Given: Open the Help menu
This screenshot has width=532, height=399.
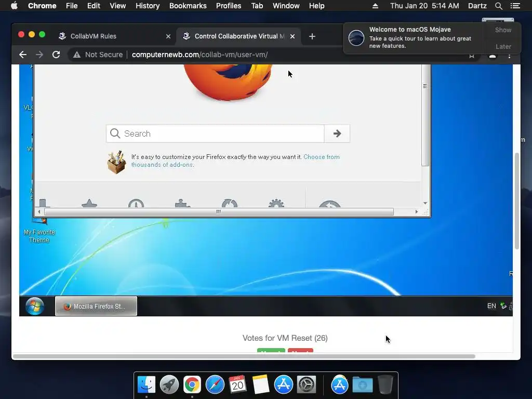Looking at the screenshot, I should (316, 6).
